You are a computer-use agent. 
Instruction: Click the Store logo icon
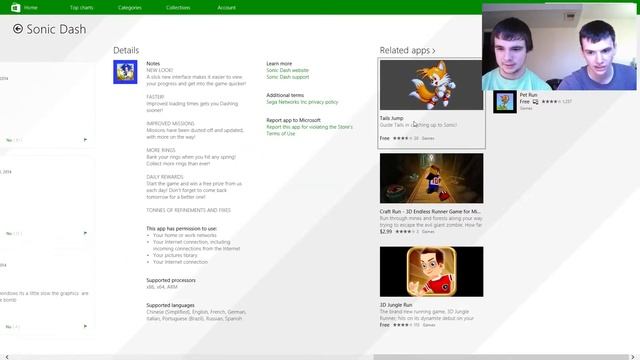16,7
